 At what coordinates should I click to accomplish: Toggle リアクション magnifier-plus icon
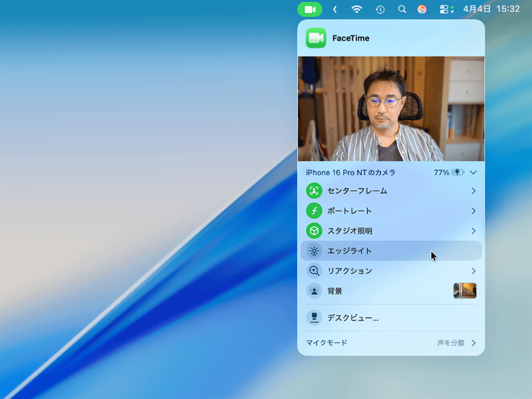pyautogui.click(x=314, y=271)
